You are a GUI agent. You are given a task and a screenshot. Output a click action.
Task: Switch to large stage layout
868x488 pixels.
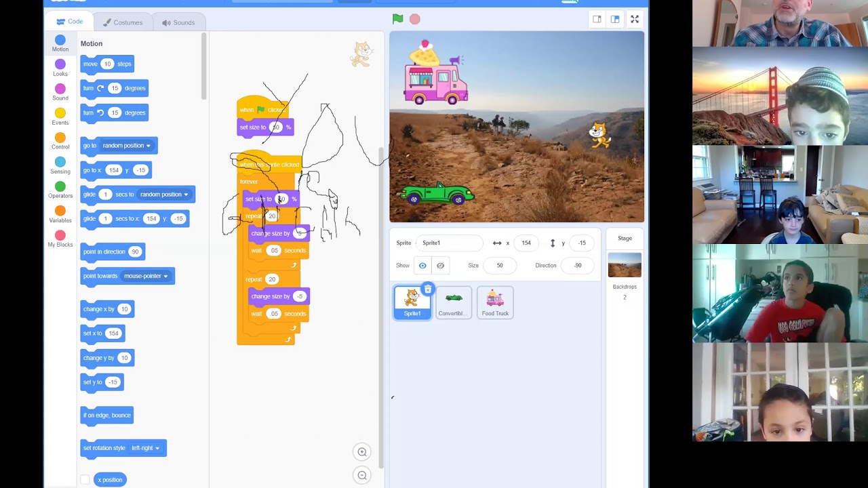(615, 19)
